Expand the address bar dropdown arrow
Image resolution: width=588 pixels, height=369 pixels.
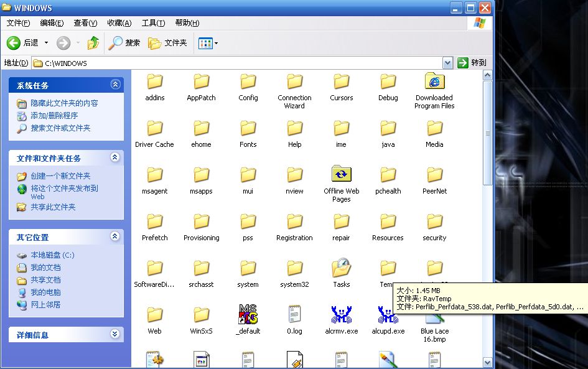[447, 63]
